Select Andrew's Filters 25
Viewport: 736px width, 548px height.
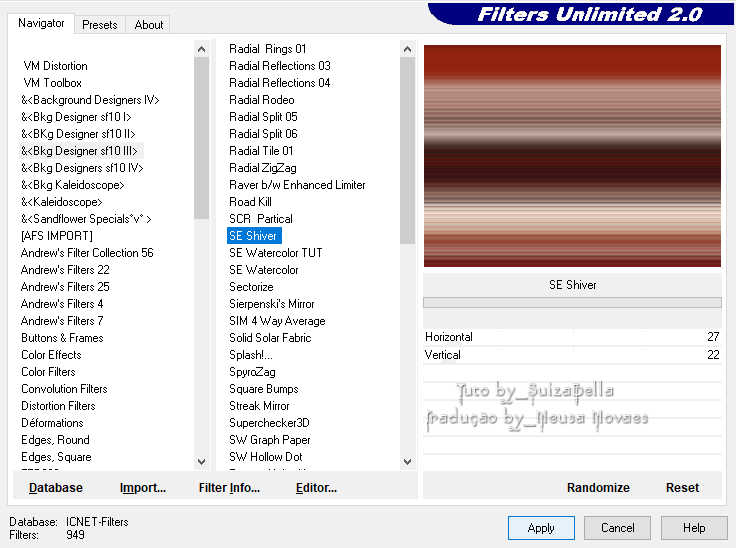click(x=65, y=286)
